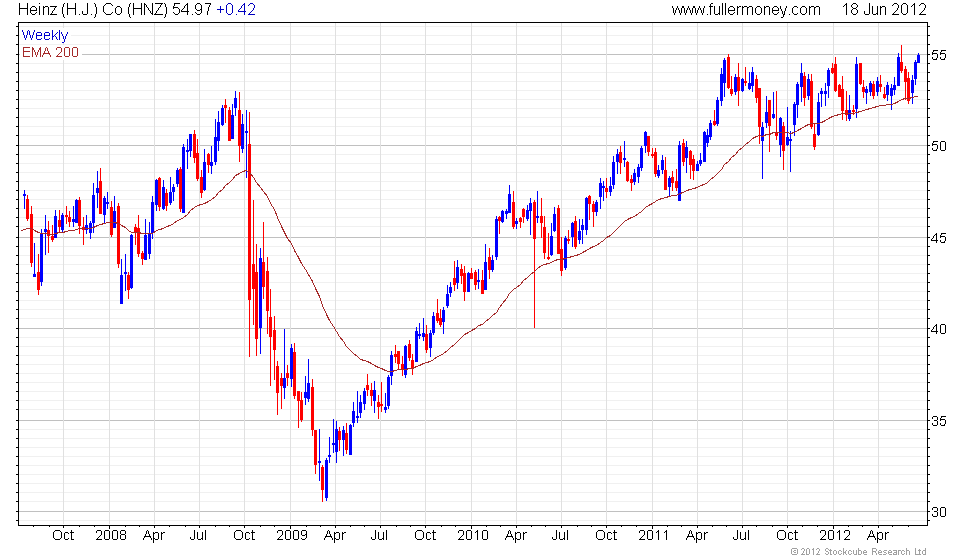This screenshot has height=560, width=980.
Task: Click the 45 price axis label
Action: pyautogui.click(x=939, y=238)
